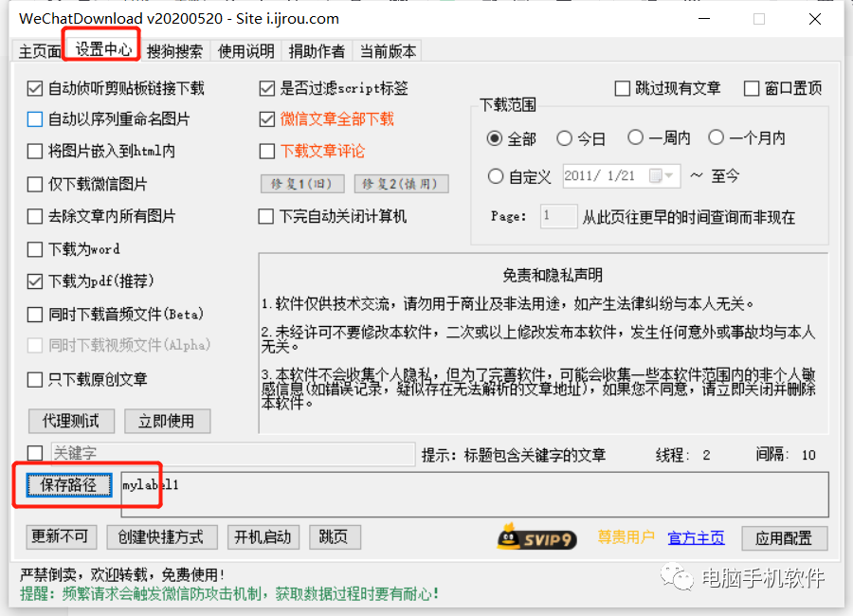Tick 去除文章内所有图片 checkbox
Screen dimensions: 853x616
point(35,216)
